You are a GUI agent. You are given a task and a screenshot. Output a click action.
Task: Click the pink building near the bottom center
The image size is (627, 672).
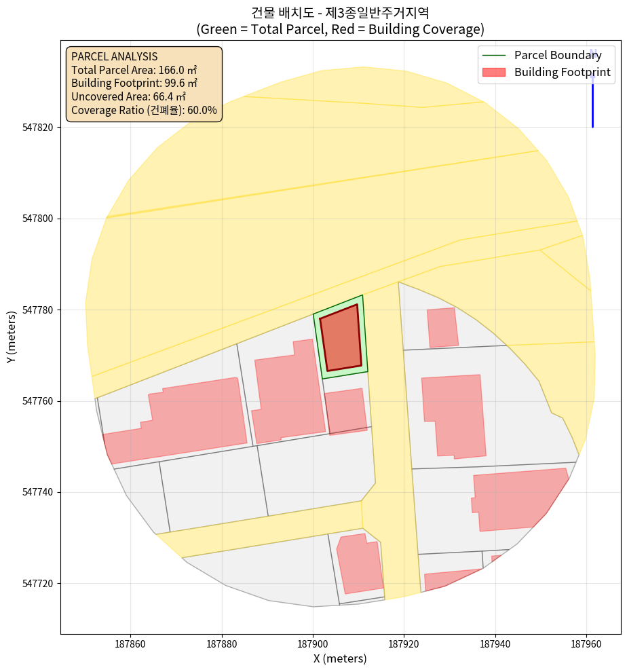coord(356,563)
